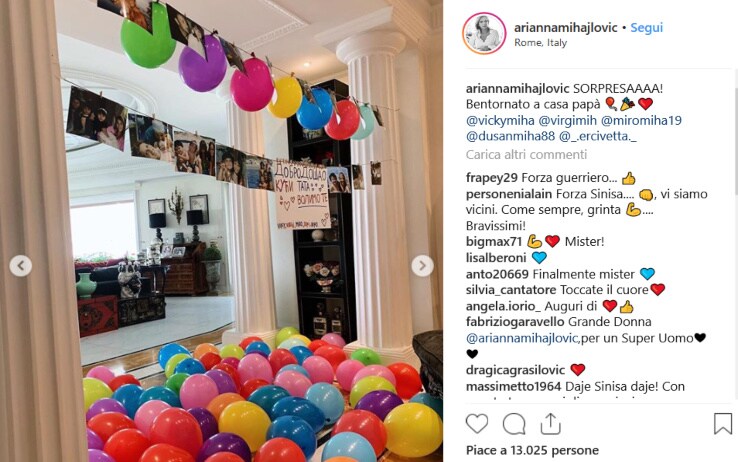Save post with bookmark icon
This screenshot has width=738, height=462.
[723, 423]
